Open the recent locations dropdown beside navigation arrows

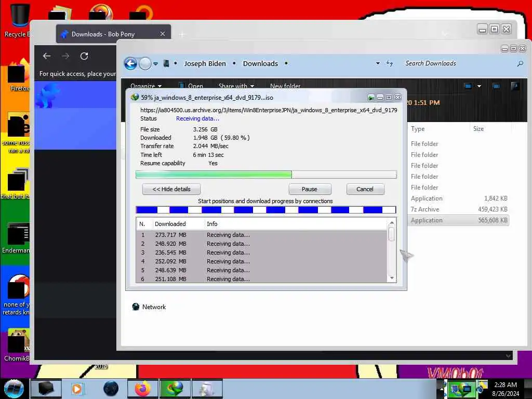(x=155, y=64)
